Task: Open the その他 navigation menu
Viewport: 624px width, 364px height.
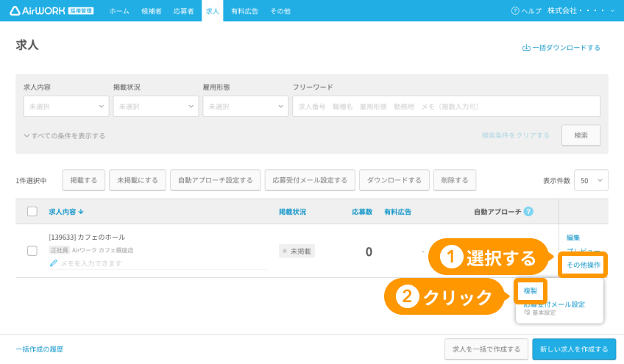Action: (280, 11)
